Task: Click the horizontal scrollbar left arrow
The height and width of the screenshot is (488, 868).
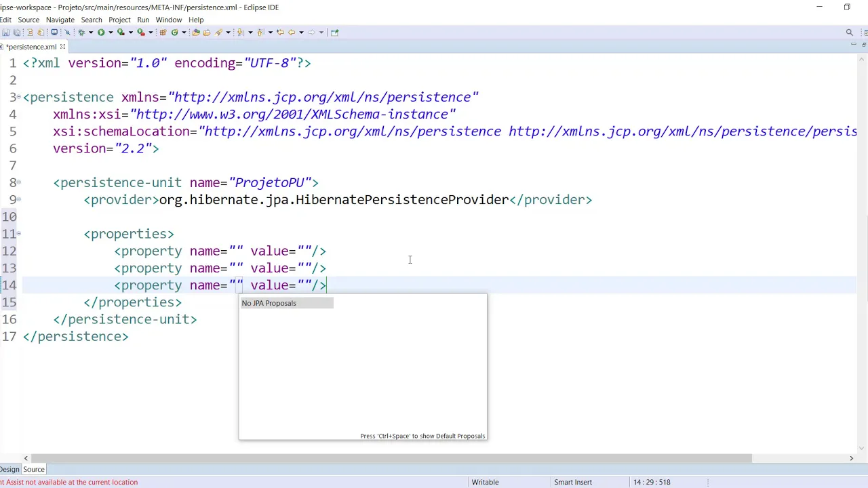Action: pos(26,459)
